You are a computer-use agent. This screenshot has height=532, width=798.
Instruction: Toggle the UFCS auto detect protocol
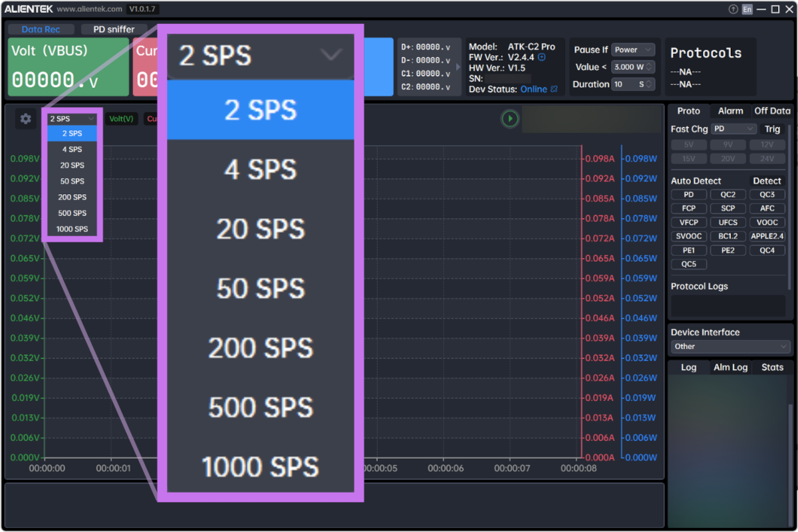point(728,223)
